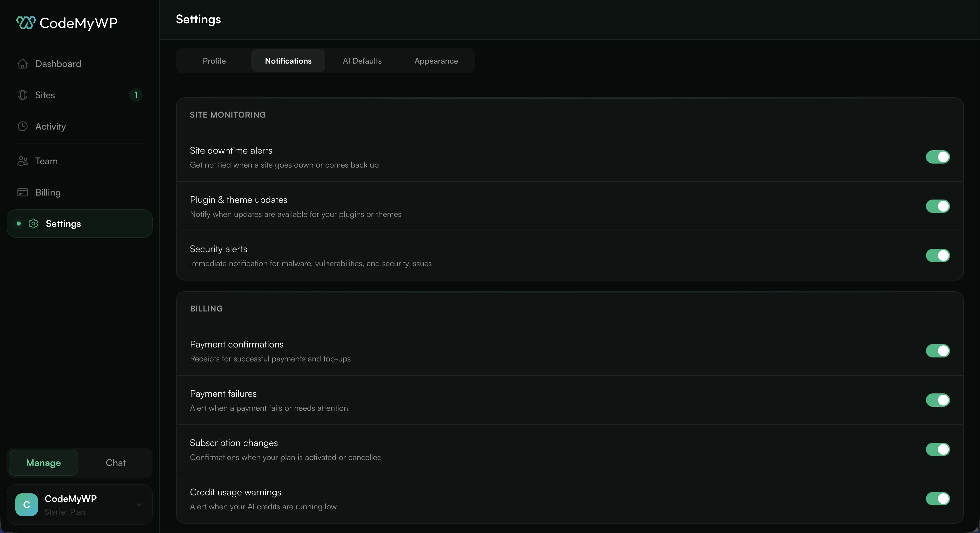Image resolution: width=980 pixels, height=533 pixels.
Task: Click the "Payment failures" label
Action: (x=223, y=393)
